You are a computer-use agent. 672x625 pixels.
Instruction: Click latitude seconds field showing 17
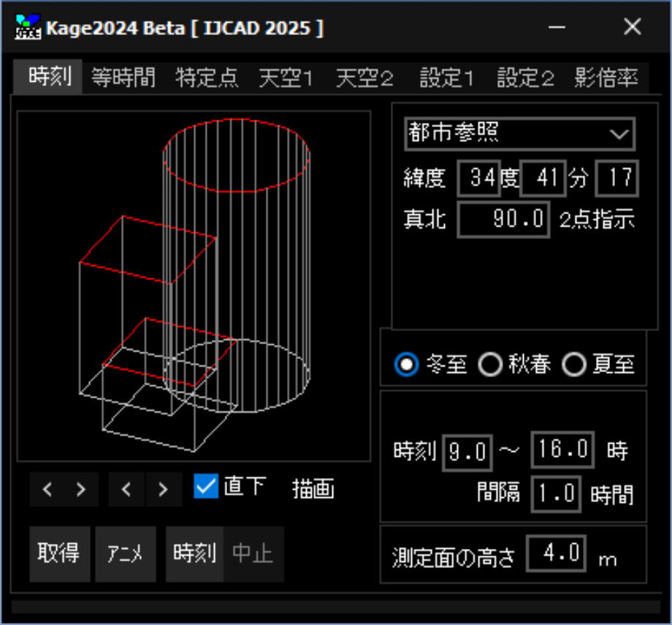(616, 178)
